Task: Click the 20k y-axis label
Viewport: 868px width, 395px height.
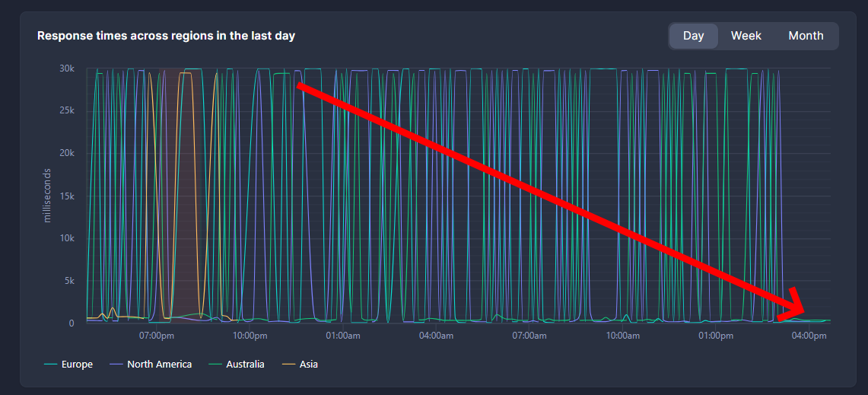Action: click(x=66, y=154)
